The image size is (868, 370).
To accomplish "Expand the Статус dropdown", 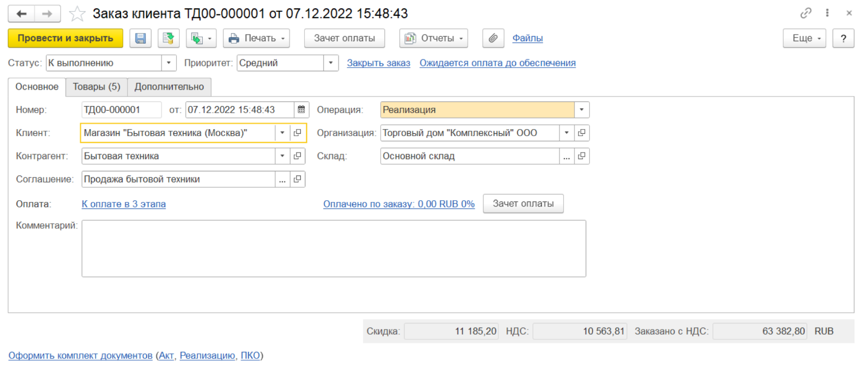I will [x=169, y=63].
